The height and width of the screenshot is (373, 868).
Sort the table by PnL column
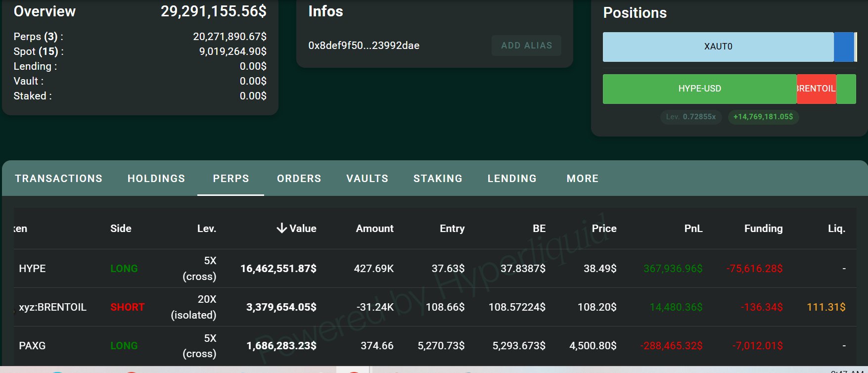[x=693, y=229]
